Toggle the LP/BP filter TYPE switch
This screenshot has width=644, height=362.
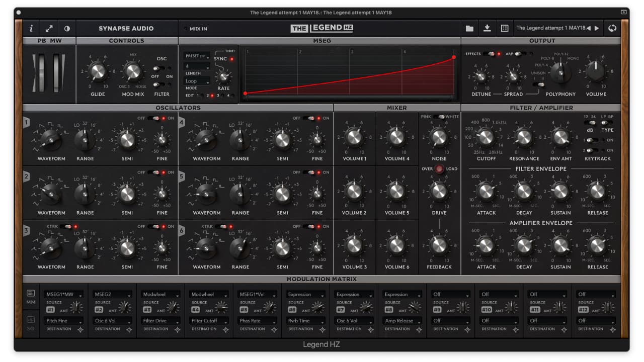pos(607,122)
